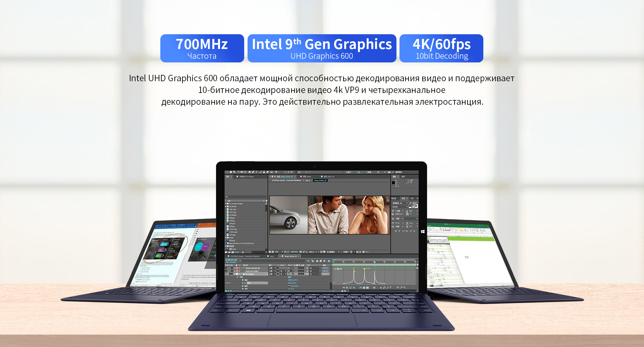This screenshot has height=347, width=644.
Task: Click the font eyedropper in Character panel
Action: point(410,203)
